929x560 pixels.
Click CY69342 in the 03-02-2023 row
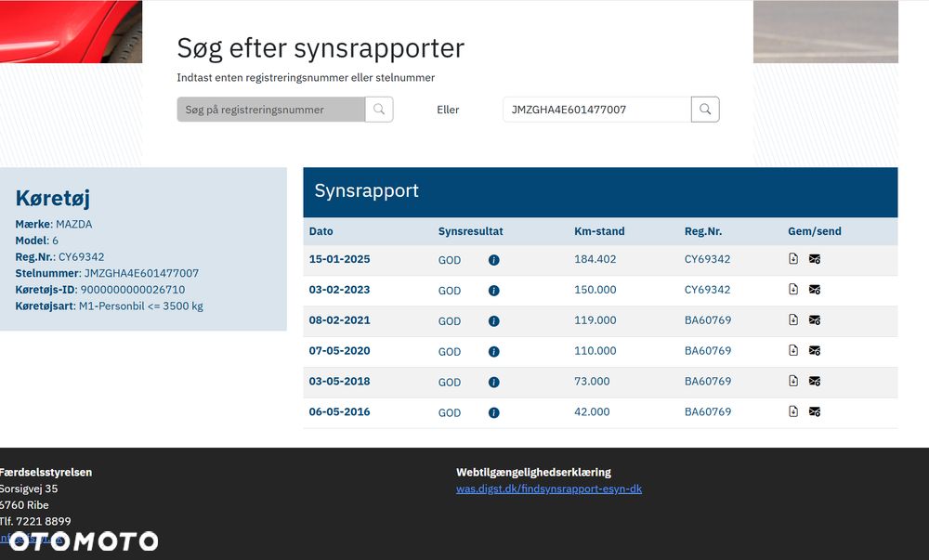[707, 290]
